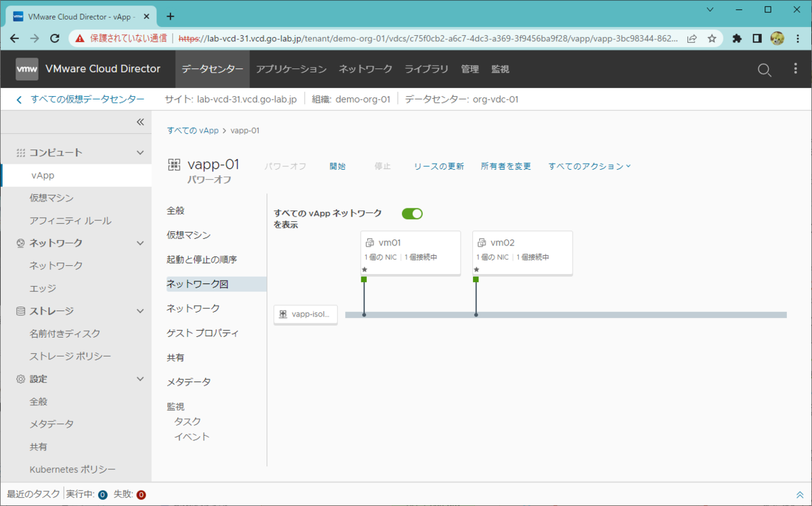Click vm01 green NIC connector square

point(364,279)
